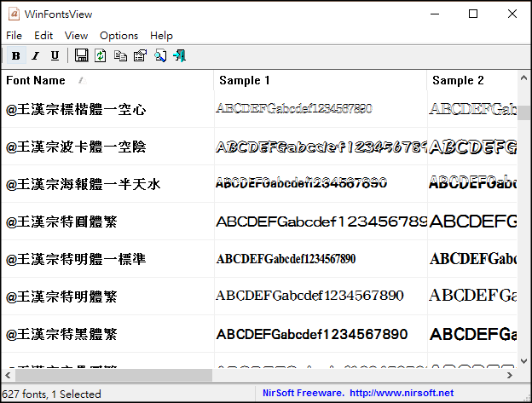Open the http://www.nirsoft.net link
The width and height of the screenshot is (532, 403).
tap(402, 393)
